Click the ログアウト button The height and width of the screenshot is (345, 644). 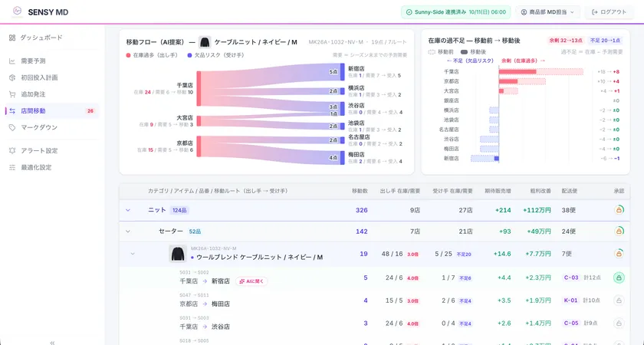coord(609,12)
